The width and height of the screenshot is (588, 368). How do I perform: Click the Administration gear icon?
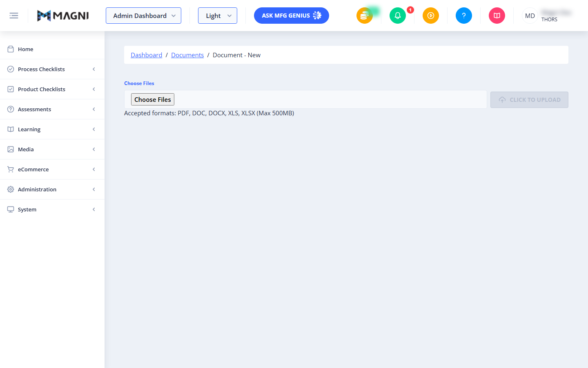coord(11,189)
